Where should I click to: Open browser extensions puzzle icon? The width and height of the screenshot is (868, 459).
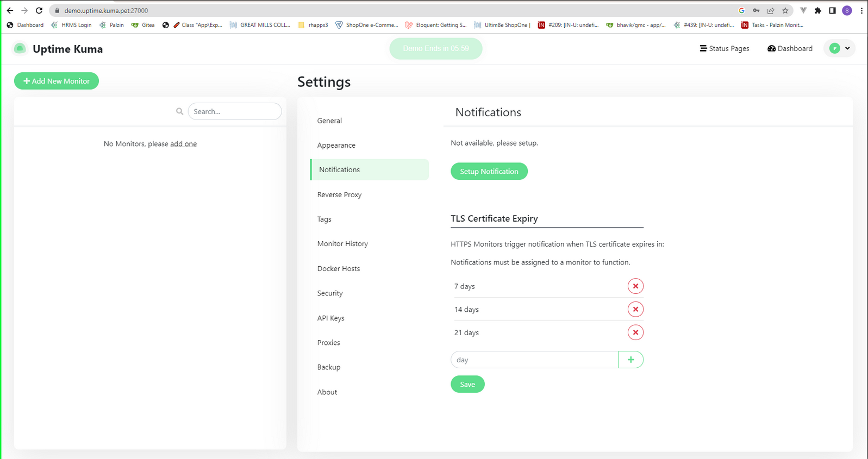click(x=817, y=10)
